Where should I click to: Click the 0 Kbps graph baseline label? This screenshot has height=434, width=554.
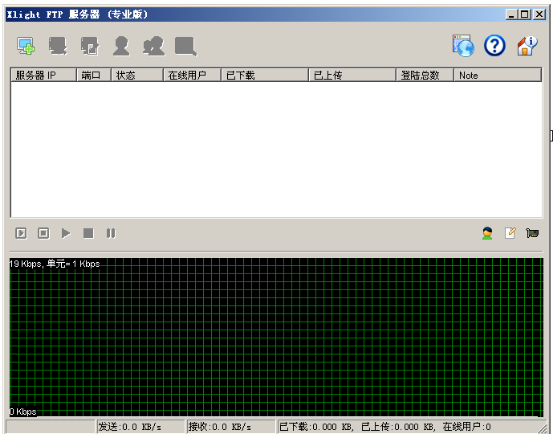pos(23,412)
